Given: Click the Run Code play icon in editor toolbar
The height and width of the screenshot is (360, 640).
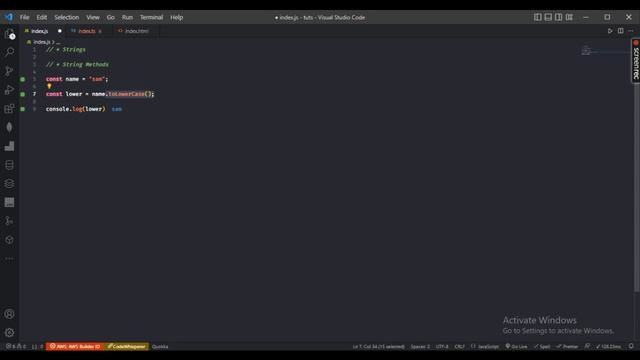Looking at the screenshot, I should pos(610,31).
